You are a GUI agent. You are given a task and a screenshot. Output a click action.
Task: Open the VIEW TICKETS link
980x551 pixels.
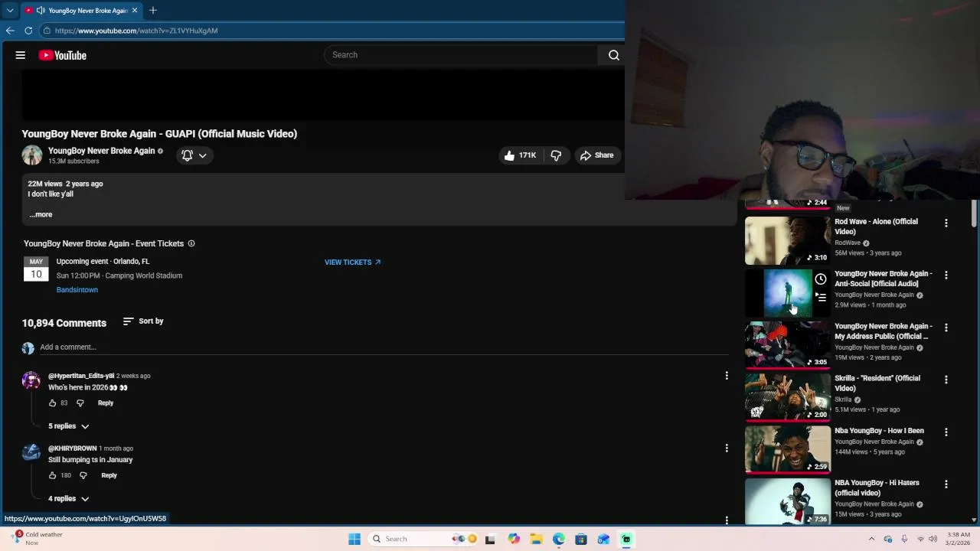click(x=352, y=262)
